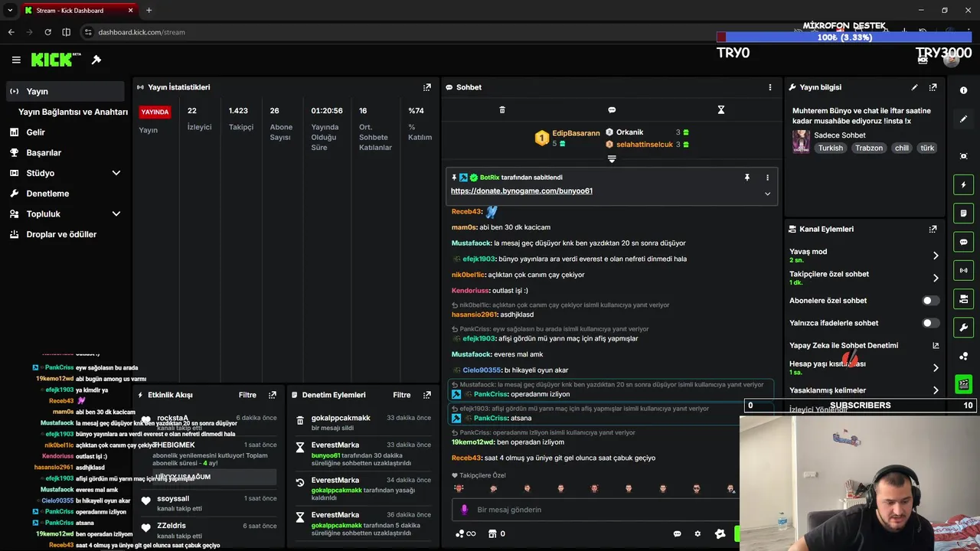Screen dimensions: 980x551
Task: Click the hourglass icon in chat toolbar
Action: (x=720, y=110)
